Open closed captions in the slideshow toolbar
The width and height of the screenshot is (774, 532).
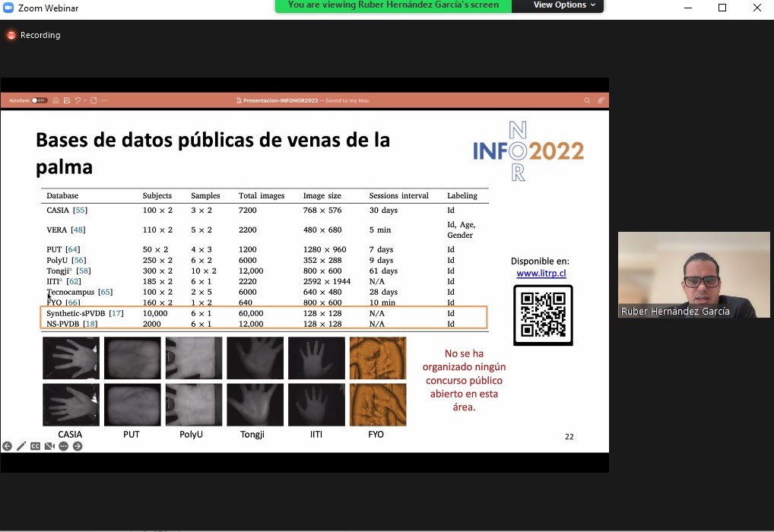click(x=36, y=446)
